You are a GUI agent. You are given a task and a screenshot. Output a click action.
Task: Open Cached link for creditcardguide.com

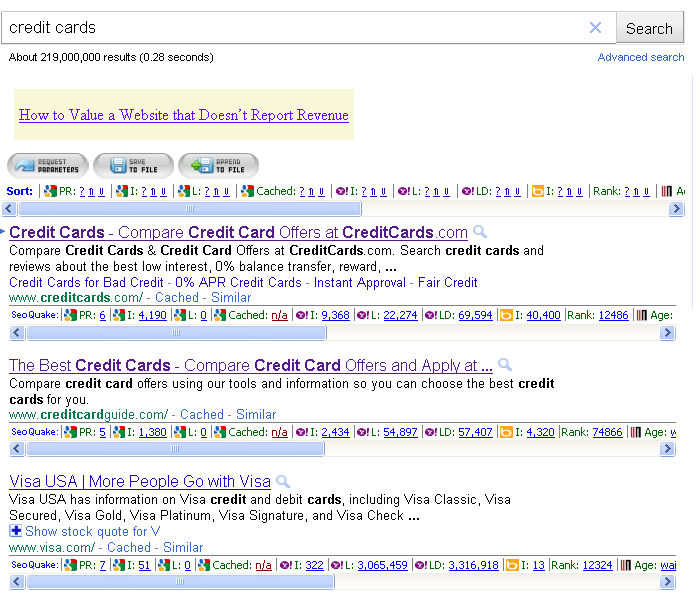pyautogui.click(x=202, y=415)
